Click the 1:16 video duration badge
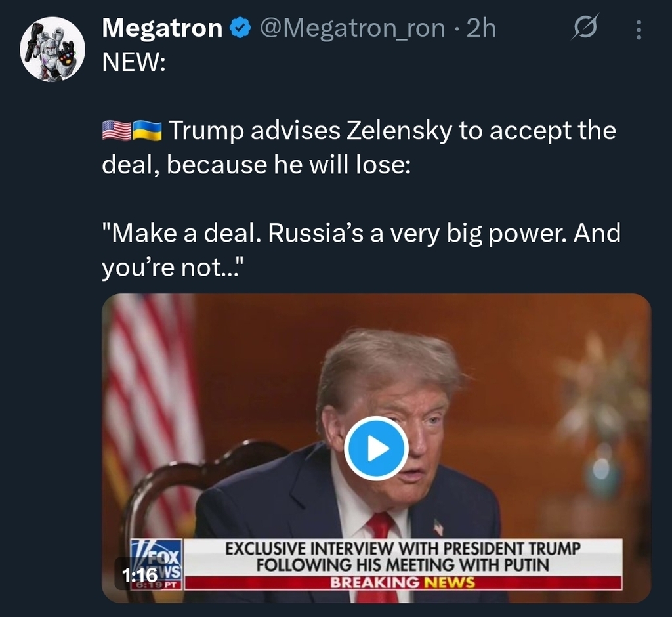The image size is (672, 617). coord(140,575)
